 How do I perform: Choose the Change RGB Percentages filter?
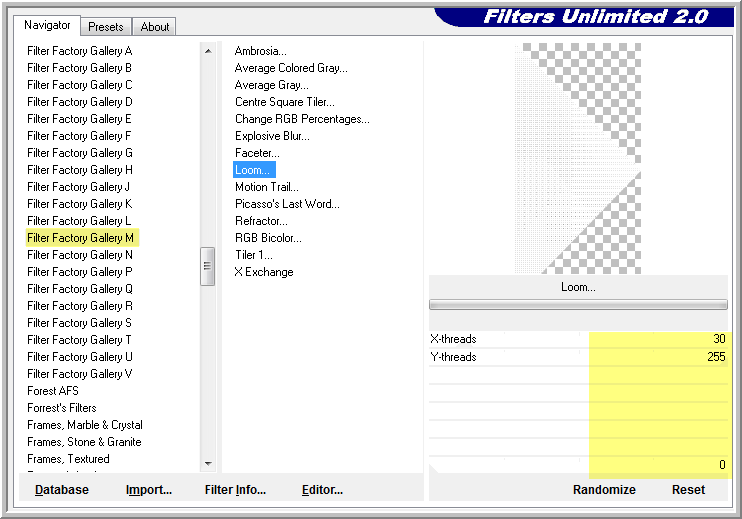(302, 119)
